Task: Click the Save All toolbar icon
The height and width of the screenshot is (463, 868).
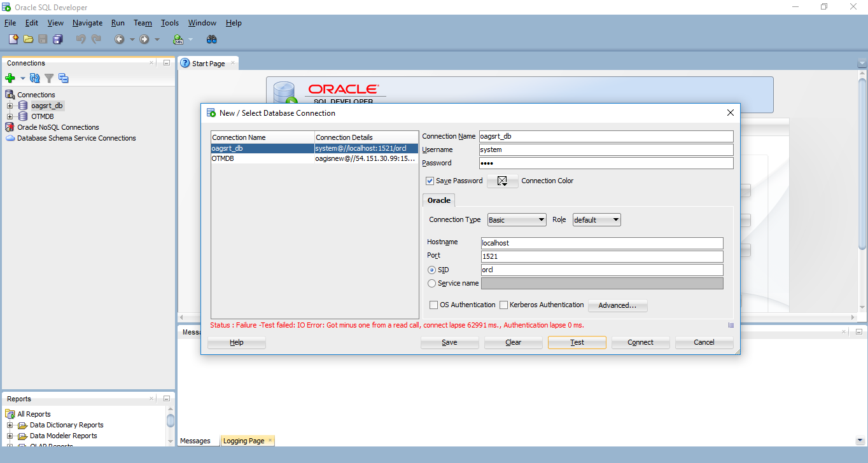Action: [57, 39]
